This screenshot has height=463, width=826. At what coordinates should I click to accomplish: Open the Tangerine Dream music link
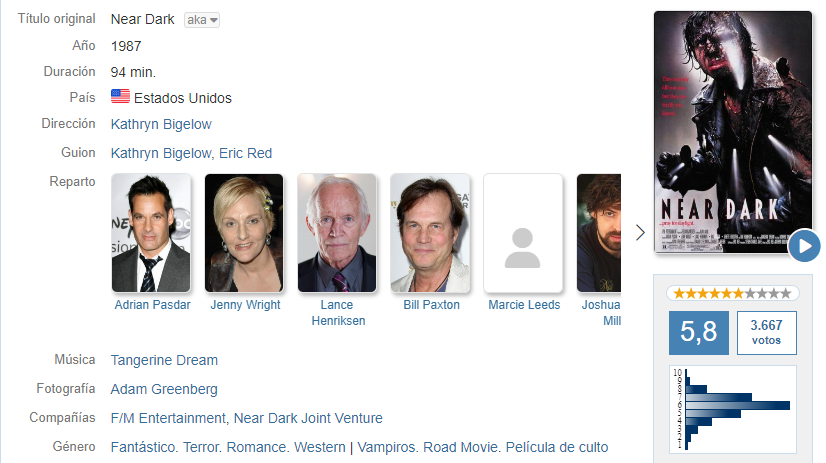tap(164, 360)
